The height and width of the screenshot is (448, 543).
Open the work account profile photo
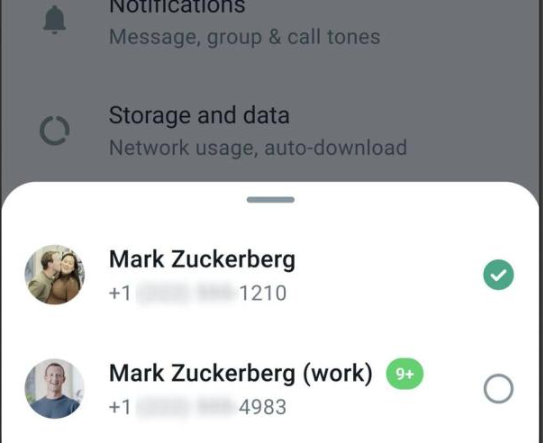(55, 388)
